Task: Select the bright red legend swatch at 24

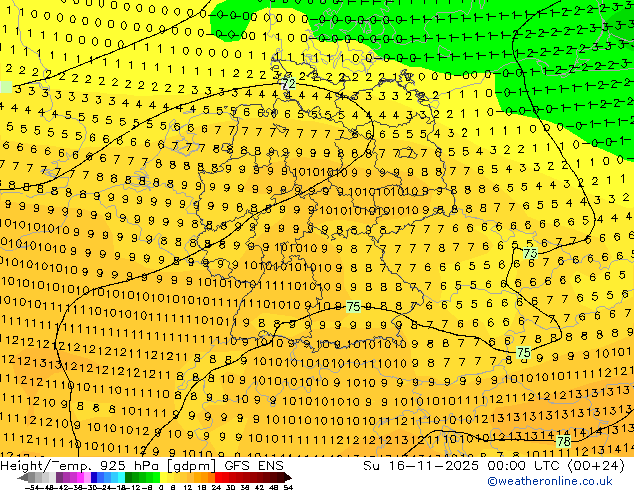Action: [218, 477]
